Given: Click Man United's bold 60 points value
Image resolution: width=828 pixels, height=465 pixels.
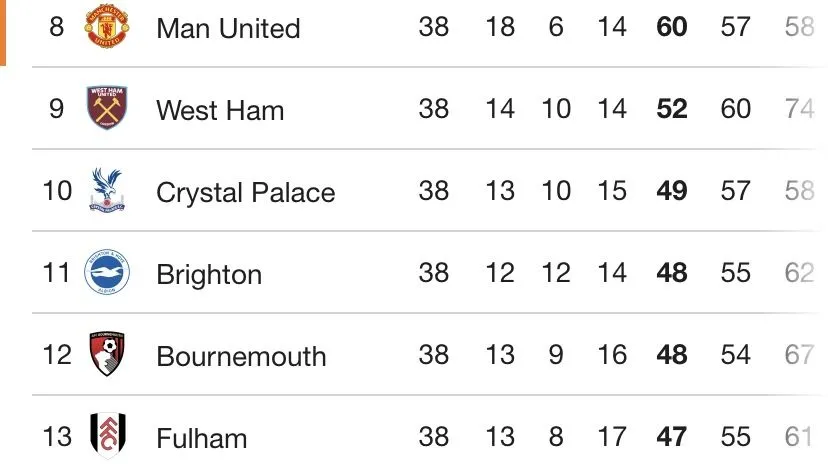Looking at the screenshot, I should click(x=672, y=27).
